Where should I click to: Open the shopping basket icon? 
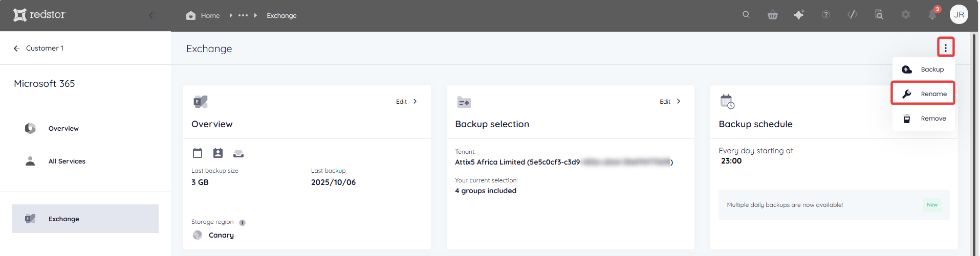pos(773,15)
